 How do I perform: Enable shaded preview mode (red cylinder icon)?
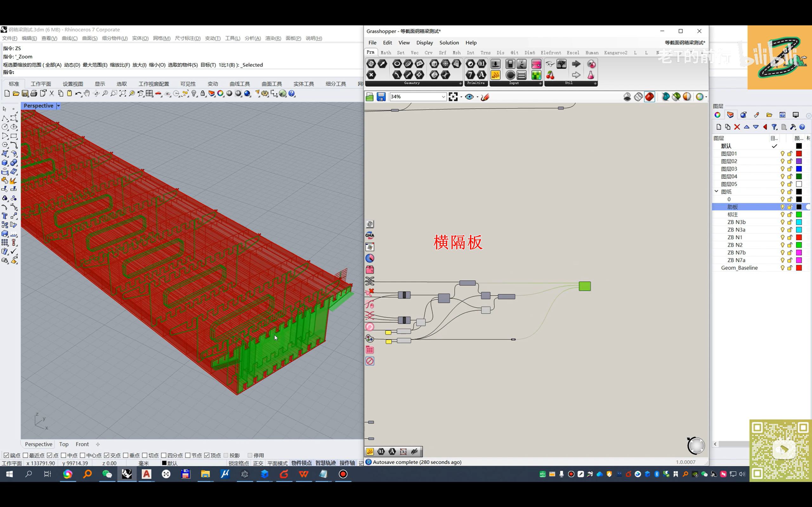click(649, 97)
